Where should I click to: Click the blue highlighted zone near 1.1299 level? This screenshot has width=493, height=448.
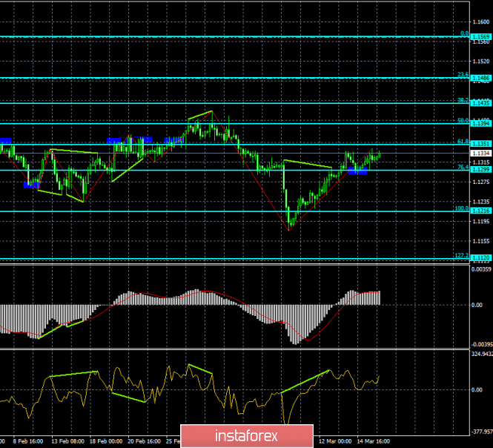[x=357, y=171]
